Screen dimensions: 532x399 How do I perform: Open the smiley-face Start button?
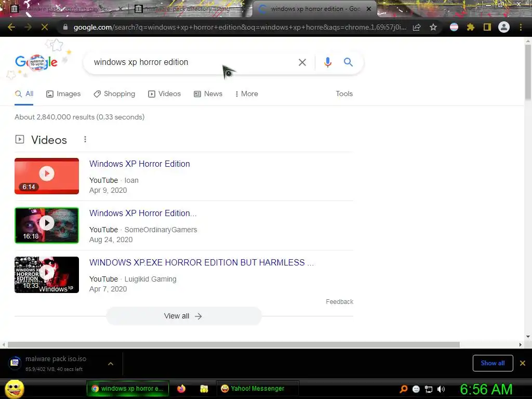[14, 389]
